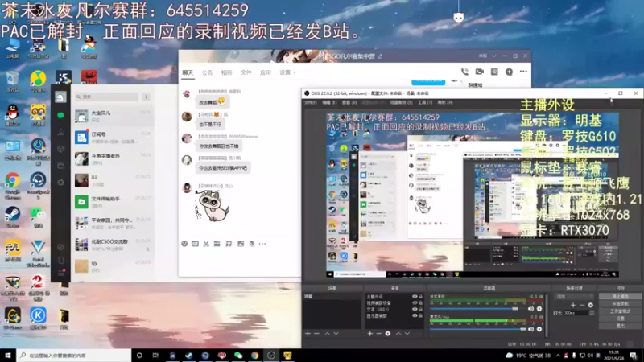The width and height of the screenshot is (644, 362).
Task: Open WeChat contacts icon in sidebar
Action: pyautogui.click(x=61, y=132)
